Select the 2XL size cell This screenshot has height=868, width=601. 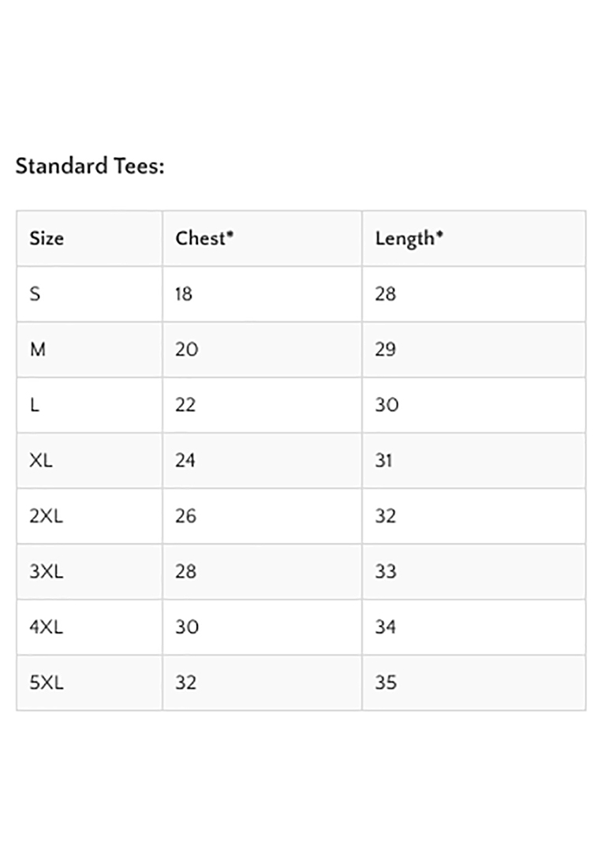point(46,516)
